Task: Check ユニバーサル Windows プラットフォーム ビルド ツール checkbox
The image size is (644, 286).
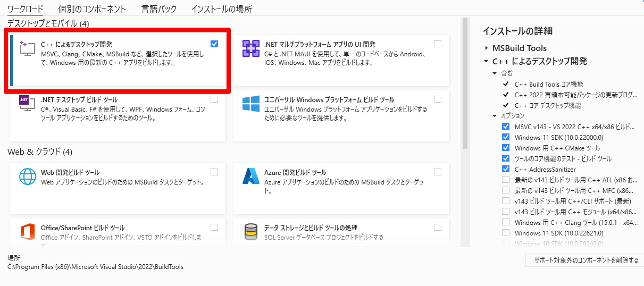Action: click(x=438, y=99)
